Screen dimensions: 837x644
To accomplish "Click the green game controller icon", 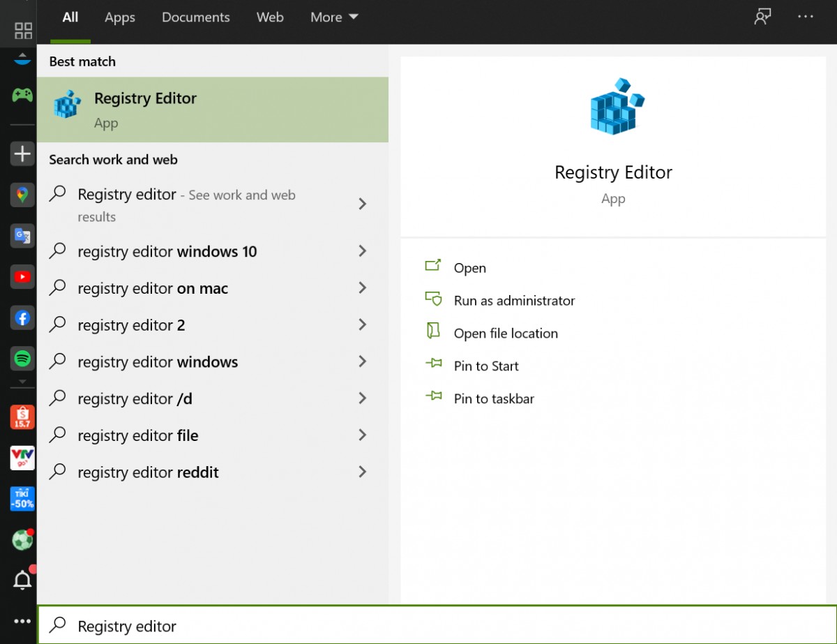I will (22, 94).
